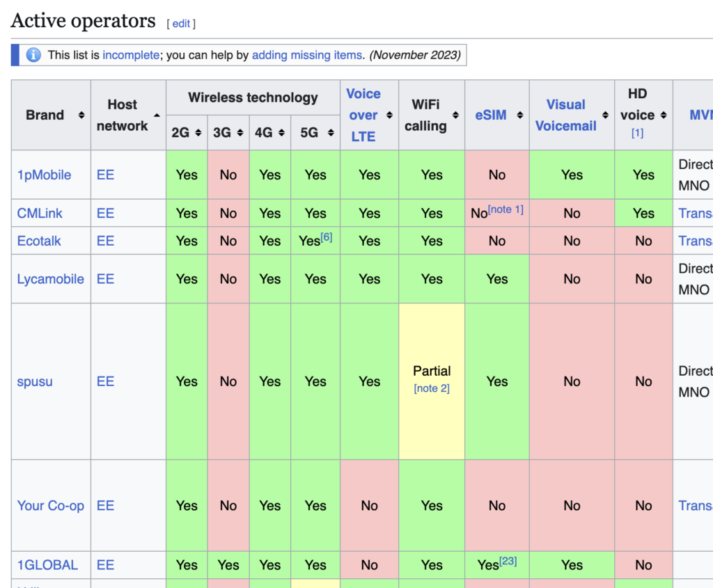Sort by 3G column arrows
Screen dimensions: 713x588
240,133
